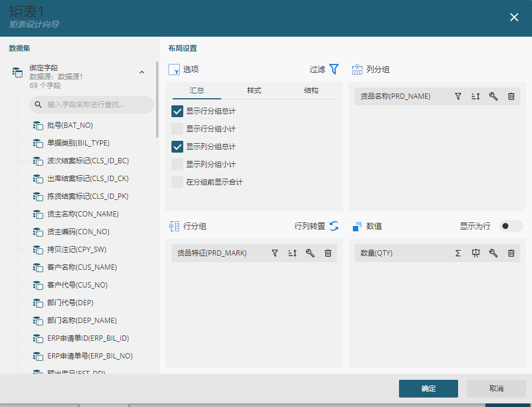The image size is (532, 407).
Task: Click field icon beside 部门代号(DEP)
Action: (x=38, y=303)
